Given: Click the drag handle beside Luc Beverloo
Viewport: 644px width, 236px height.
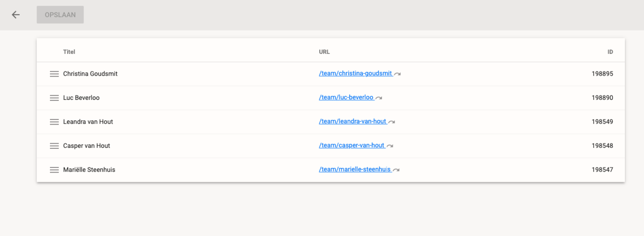Looking at the screenshot, I should (54, 98).
